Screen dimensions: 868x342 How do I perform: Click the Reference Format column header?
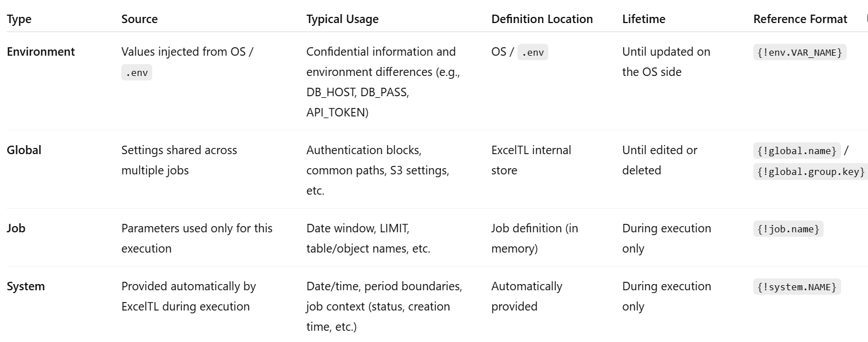pyautogui.click(x=800, y=19)
